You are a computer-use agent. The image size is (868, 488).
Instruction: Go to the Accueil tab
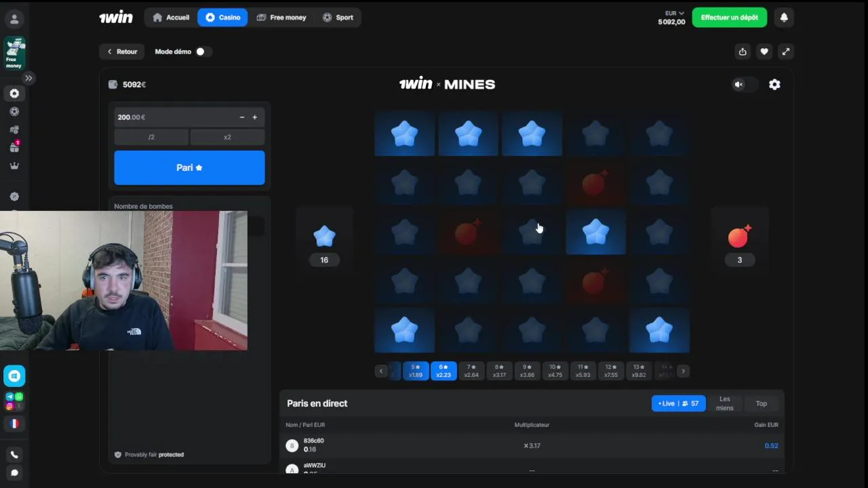tap(171, 18)
